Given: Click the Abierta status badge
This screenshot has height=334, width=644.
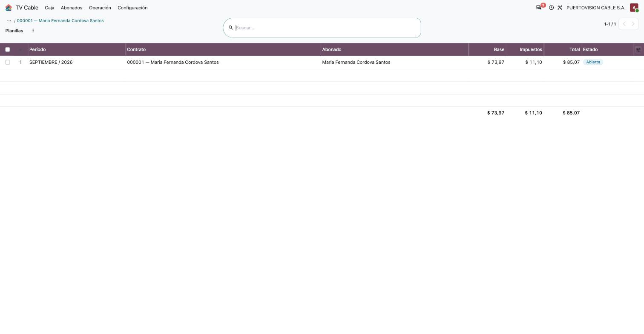Looking at the screenshot, I should click(593, 62).
